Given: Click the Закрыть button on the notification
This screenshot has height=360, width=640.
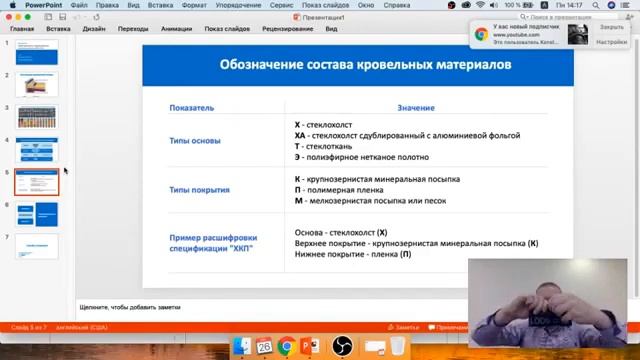Looking at the screenshot, I should [611, 27].
